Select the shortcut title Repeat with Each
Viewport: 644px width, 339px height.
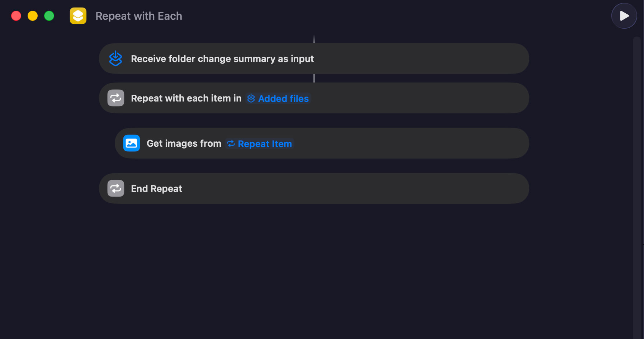138,16
